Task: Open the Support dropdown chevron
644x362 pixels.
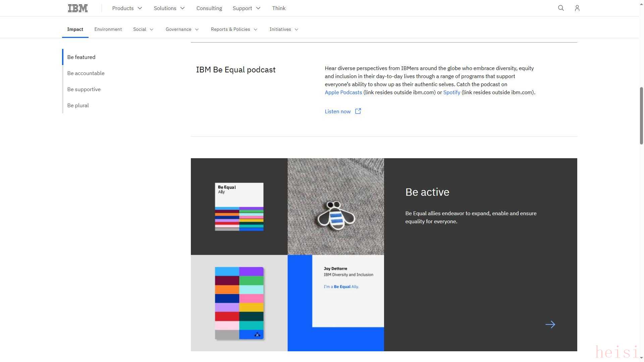Action: (258, 8)
